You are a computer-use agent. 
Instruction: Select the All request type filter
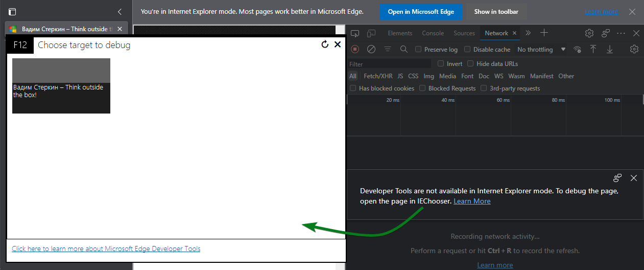pos(353,76)
